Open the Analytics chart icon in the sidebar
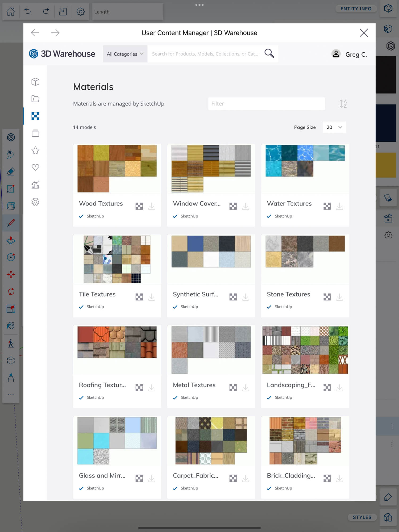 35,185
